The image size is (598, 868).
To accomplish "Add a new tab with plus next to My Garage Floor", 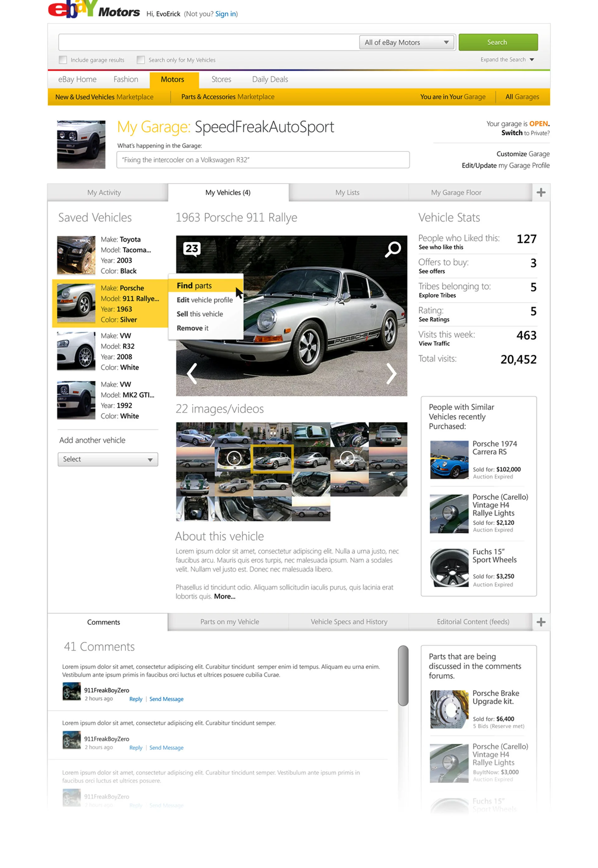I will point(541,192).
